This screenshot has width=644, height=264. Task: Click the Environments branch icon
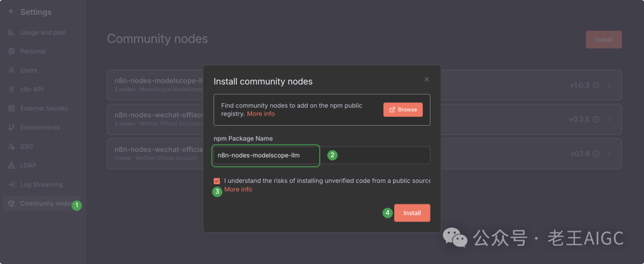tap(11, 128)
